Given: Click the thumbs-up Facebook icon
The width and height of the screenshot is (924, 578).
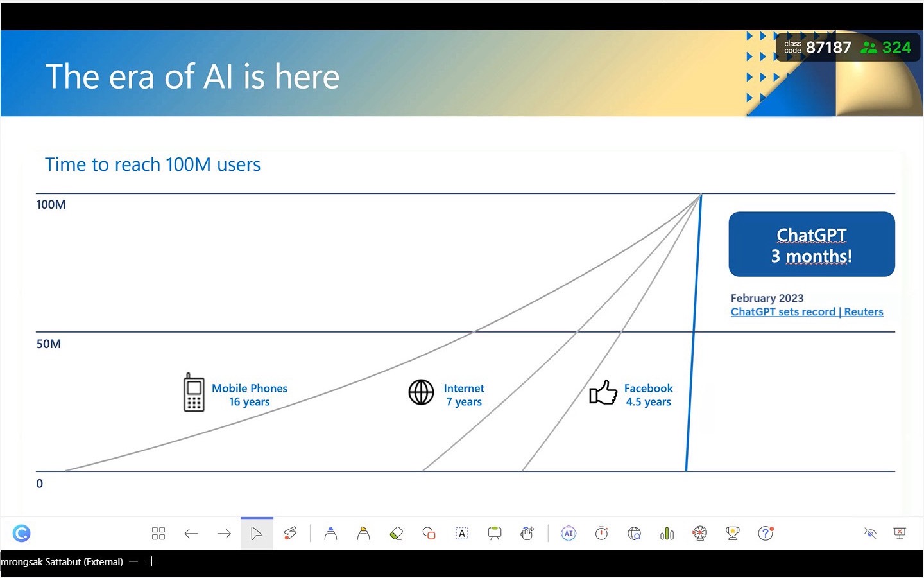Looking at the screenshot, I should coord(603,392).
